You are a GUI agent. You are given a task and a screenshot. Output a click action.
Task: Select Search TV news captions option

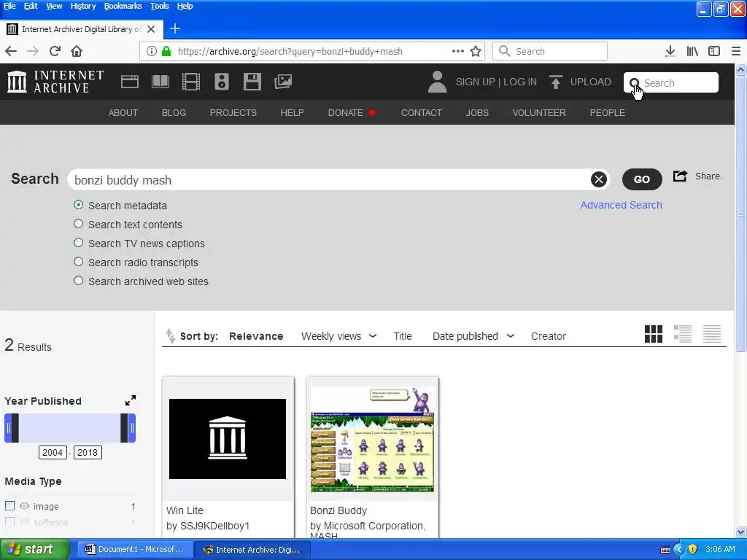(x=79, y=243)
